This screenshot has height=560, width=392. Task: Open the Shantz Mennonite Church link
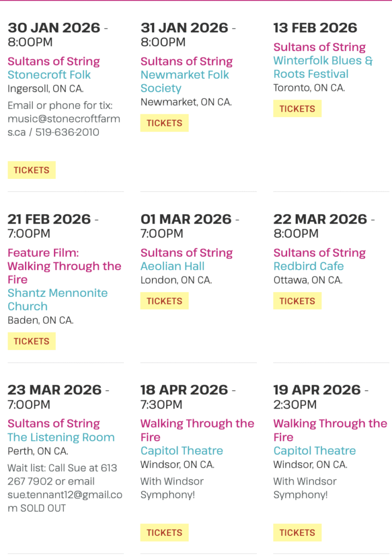click(57, 300)
